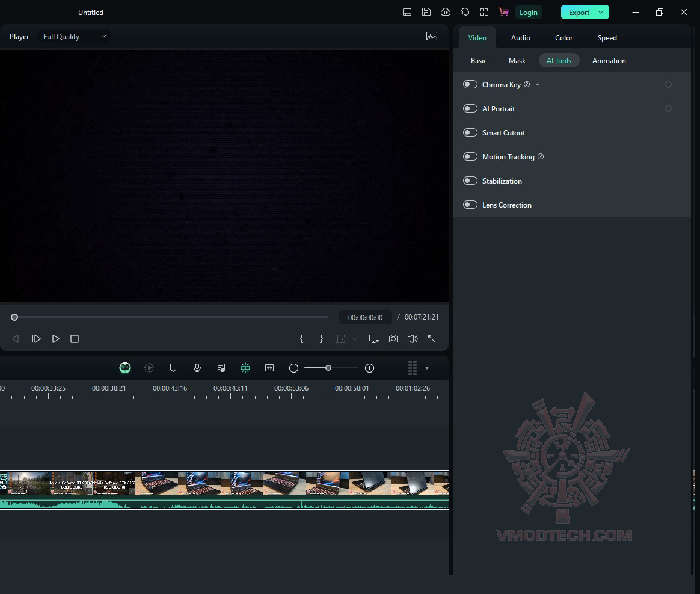
Task: Click the Chroma Key help icon
Action: coord(527,84)
